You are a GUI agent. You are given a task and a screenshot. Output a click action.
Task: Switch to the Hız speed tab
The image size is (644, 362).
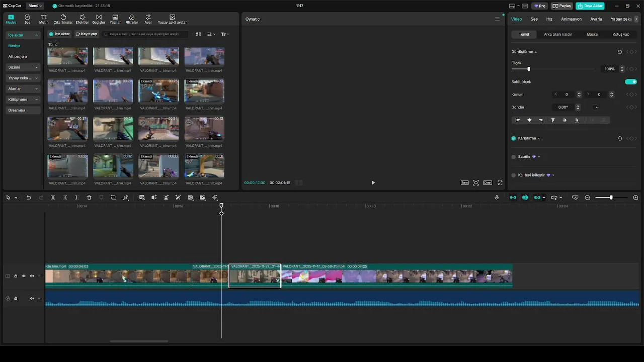point(549,19)
